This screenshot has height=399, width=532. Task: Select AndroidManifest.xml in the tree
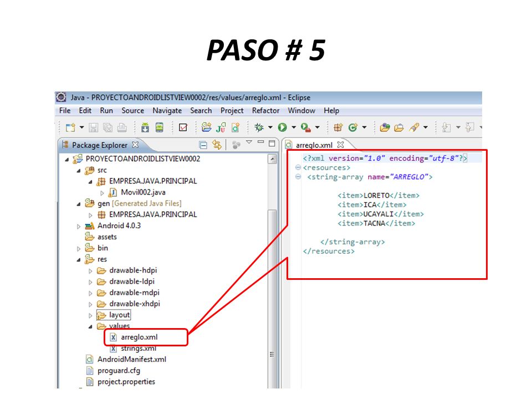tap(132, 359)
